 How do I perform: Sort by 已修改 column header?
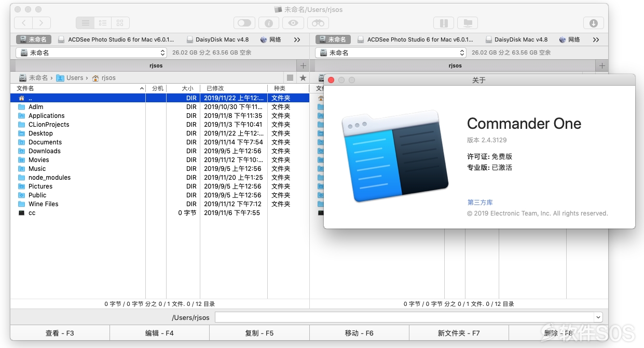coord(234,89)
